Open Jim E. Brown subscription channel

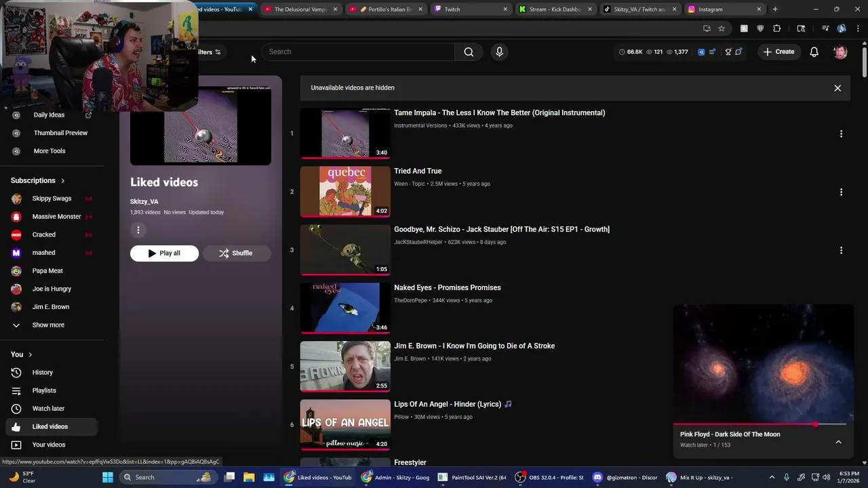point(52,307)
